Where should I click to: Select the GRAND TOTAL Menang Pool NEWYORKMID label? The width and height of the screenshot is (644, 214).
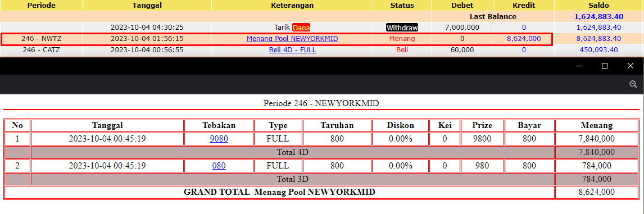tap(279, 192)
